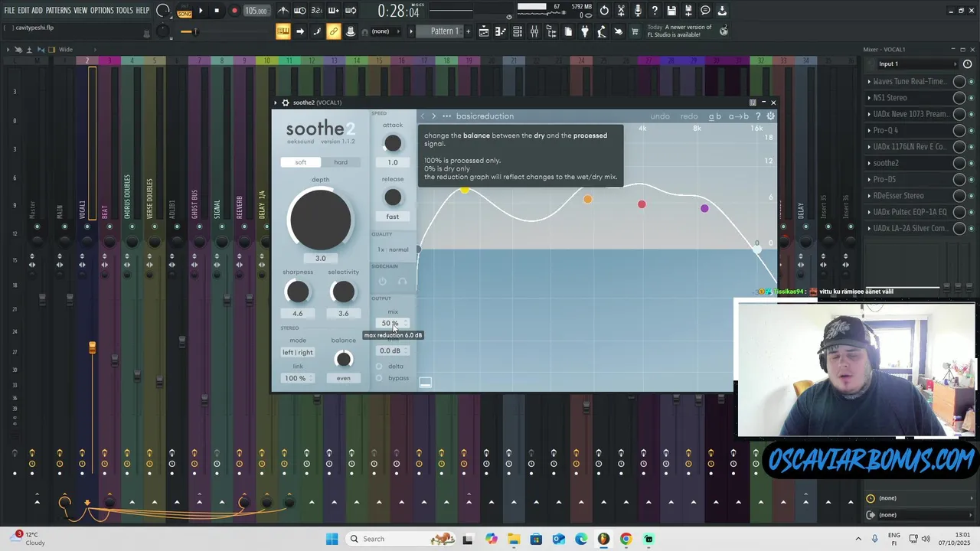Expand the Pro-Q 4 slot arrow in mixer
The image size is (980, 551).
pyautogui.click(x=869, y=130)
